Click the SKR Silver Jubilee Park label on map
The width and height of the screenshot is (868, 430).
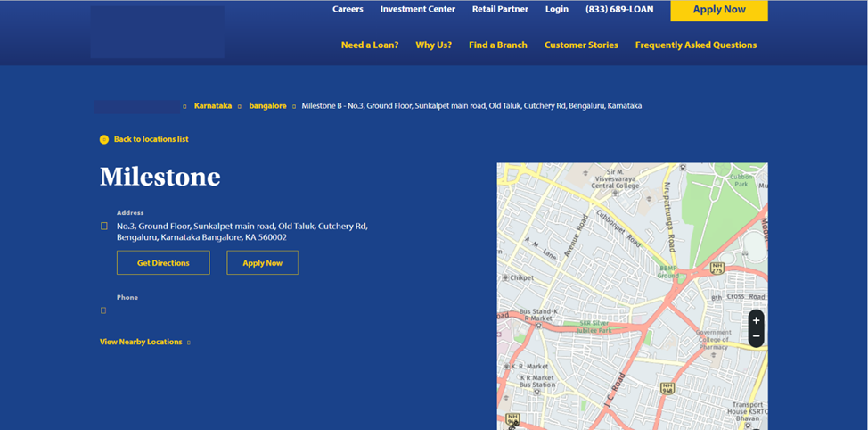coord(594,327)
